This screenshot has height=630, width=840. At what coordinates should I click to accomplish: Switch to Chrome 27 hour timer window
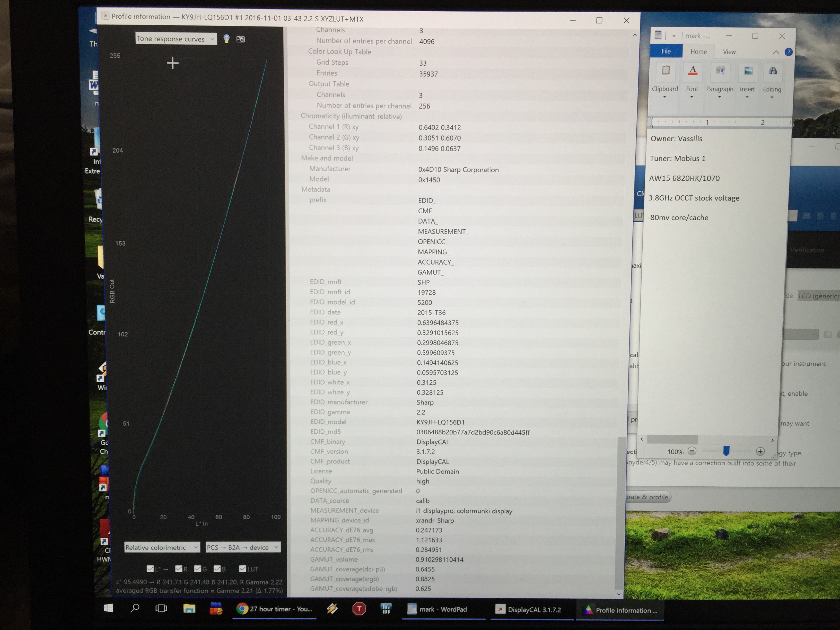[274, 609]
